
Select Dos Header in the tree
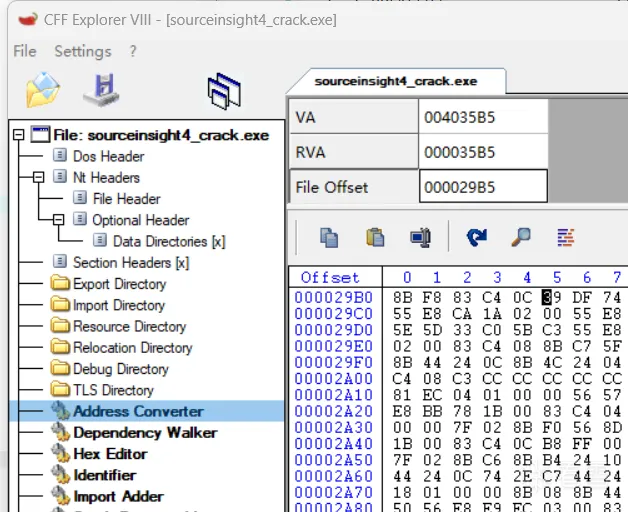pos(108,156)
